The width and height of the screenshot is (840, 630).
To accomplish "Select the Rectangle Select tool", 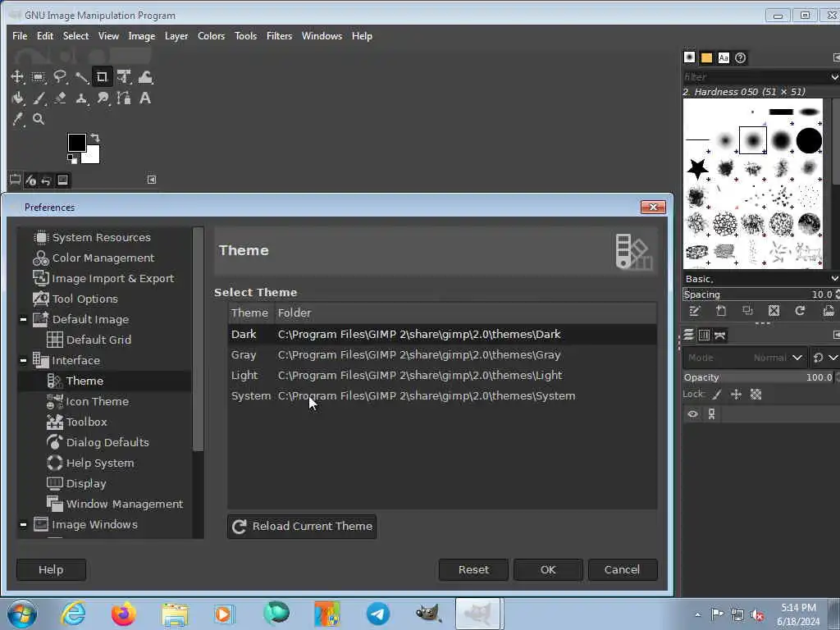I will tap(39, 77).
